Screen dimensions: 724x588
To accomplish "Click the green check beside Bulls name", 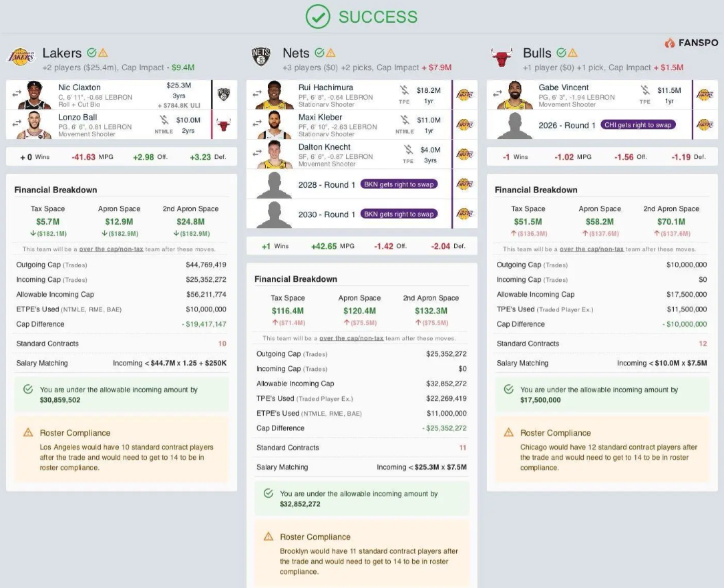I will pos(561,53).
